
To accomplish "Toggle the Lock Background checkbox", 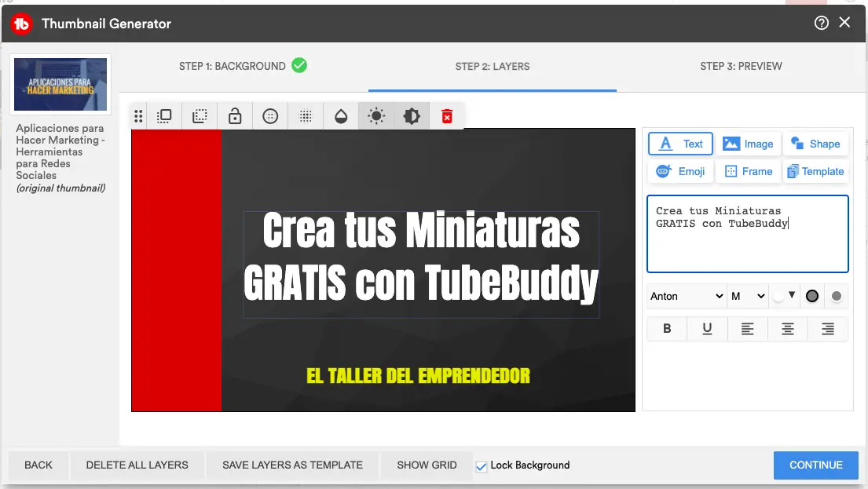I will (482, 466).
